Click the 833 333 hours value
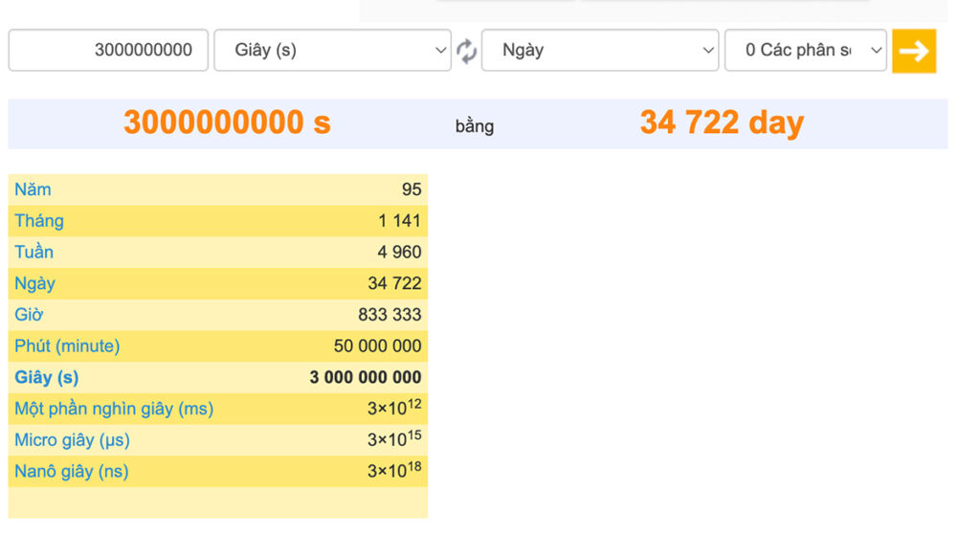980x556 pixels. (390, 315)
